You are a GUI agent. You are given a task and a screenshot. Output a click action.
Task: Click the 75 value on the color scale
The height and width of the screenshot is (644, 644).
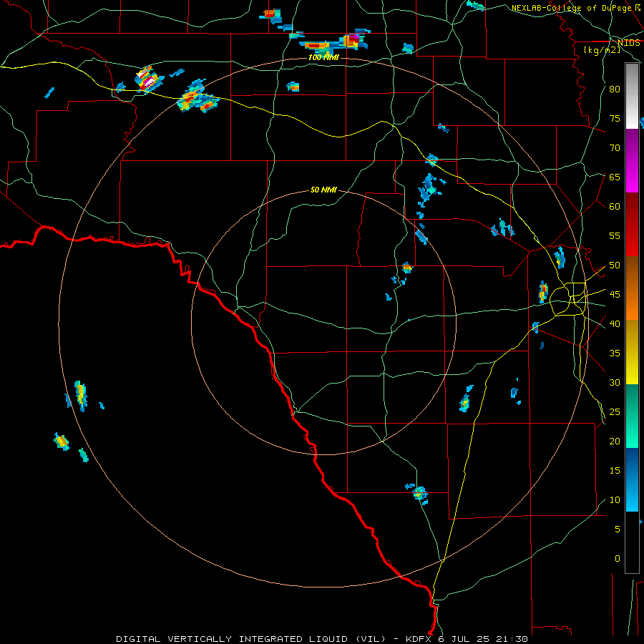(x=615, y=119)
